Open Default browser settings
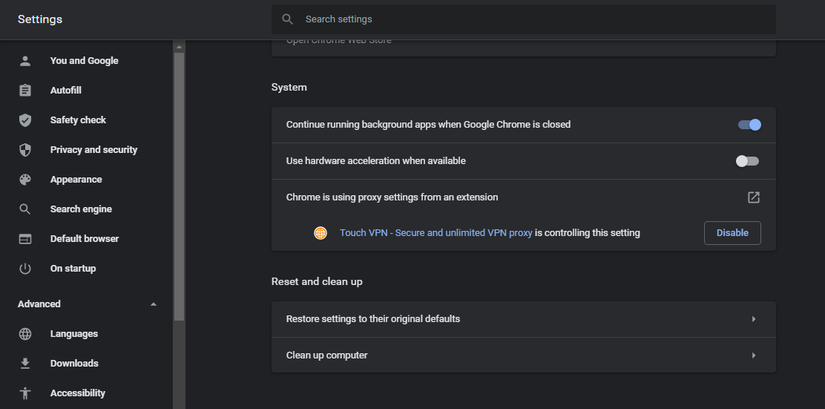Screen dimensions: 825x409 [84, 239]
